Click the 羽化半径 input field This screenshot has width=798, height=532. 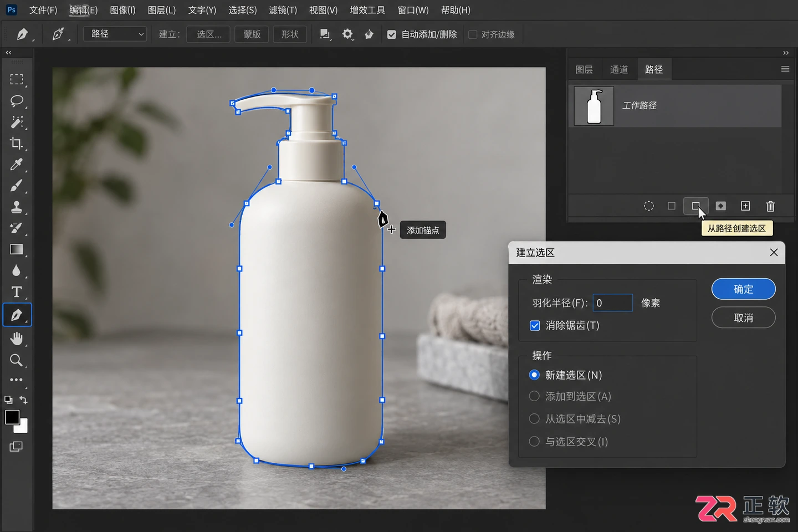pos(613,303)
